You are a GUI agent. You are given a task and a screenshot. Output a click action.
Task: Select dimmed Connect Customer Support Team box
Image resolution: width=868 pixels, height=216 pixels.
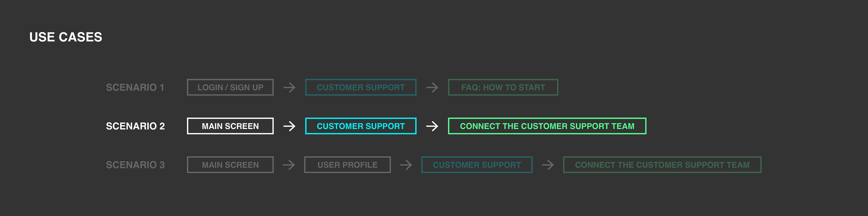tap(662, 165)
